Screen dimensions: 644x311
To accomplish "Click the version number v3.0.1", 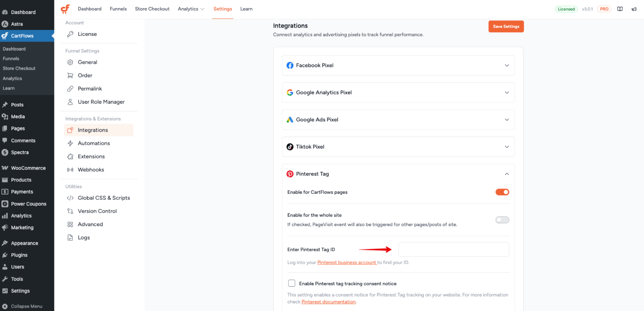I will click(x=587, y=9).
